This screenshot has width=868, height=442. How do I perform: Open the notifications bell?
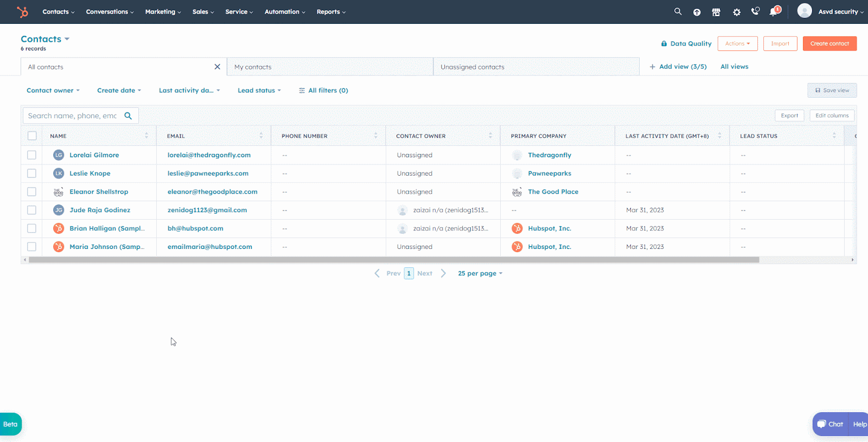(x=774, y=11)
